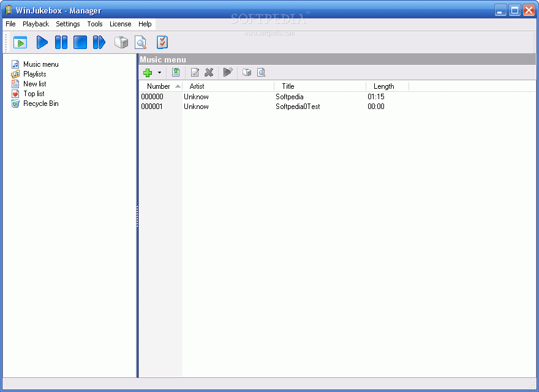Open print preview from the main toolbar
The image size is (539, 392).
click(140, 43)
